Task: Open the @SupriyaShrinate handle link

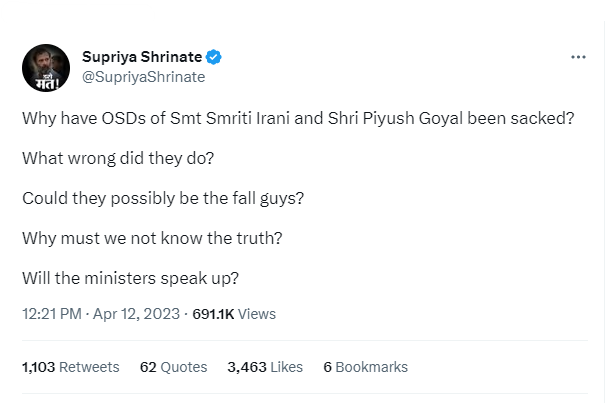Action: [143, 76]
